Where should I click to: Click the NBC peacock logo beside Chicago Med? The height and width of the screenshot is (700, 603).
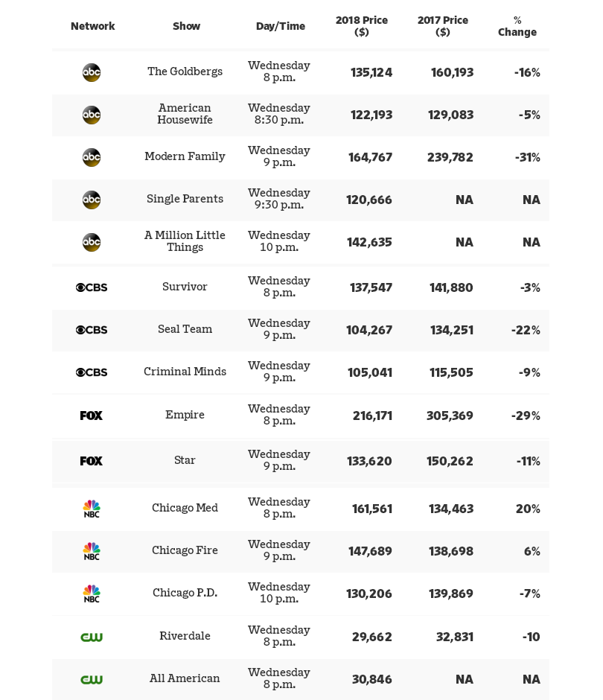(92, 509)
